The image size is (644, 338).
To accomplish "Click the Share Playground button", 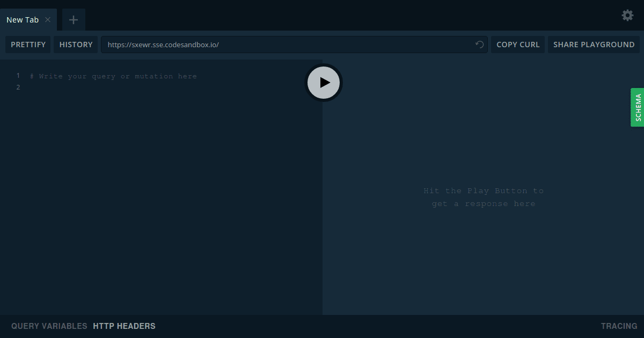I will click(x=594, y=45).
